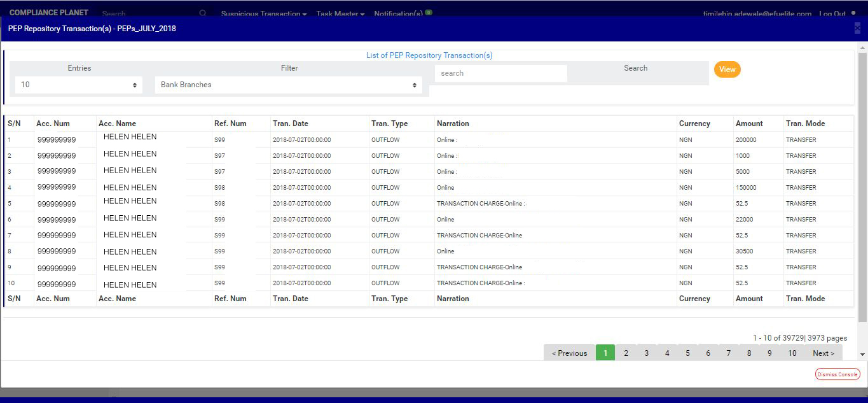
Task: Click the Notification(s) count badge
Action: tap(429, 12)
